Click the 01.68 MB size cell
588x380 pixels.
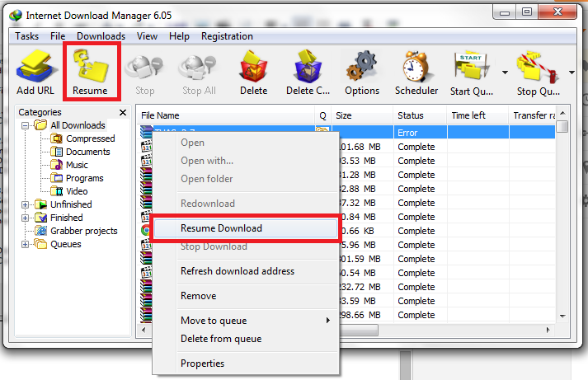tap(365, 147)
